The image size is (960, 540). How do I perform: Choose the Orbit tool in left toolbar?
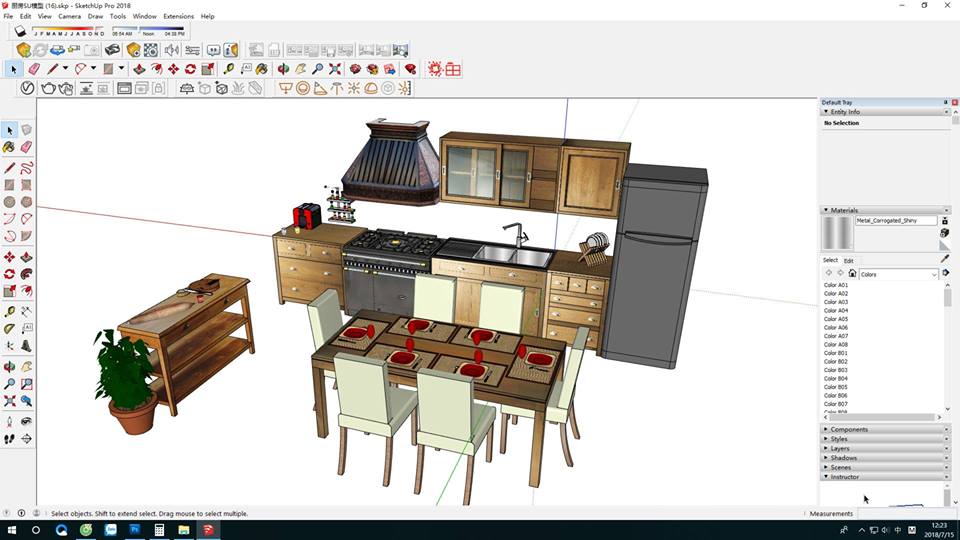click(9, 367)
